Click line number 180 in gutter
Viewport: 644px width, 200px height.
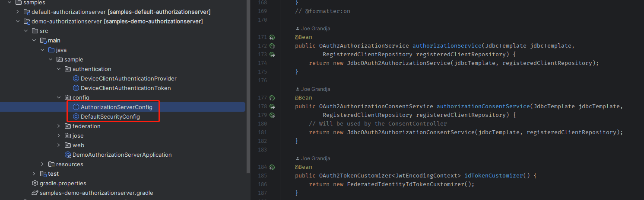(263, 124)
